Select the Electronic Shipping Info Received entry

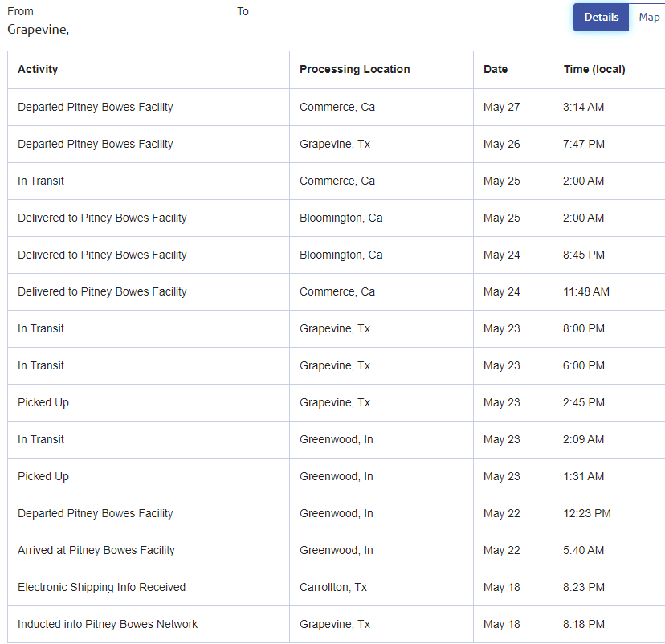tap(102, 587)
